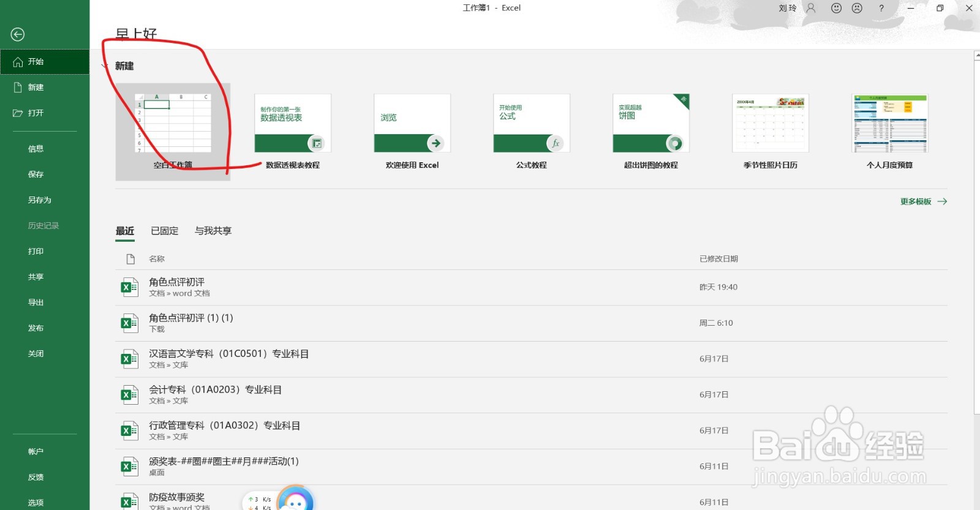
Task: Click the file icon in the list header
Action: (130, 259)
